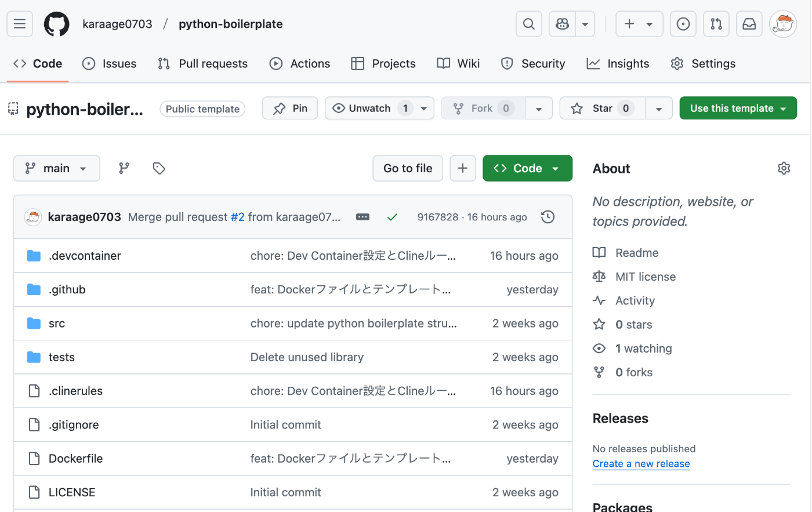This screenshot has width=812, height=512.
Task: Switch to the Wiki tab
Action: [x=458, y=64]
